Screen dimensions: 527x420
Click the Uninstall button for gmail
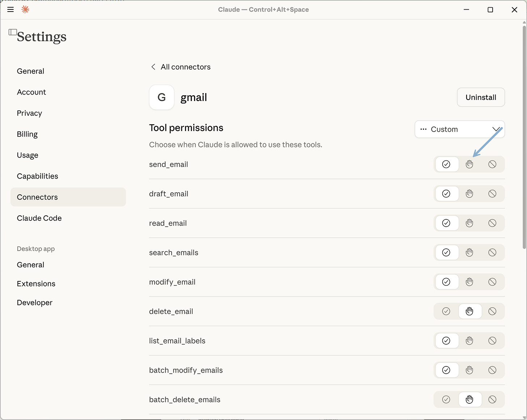(x=481, y=97)
